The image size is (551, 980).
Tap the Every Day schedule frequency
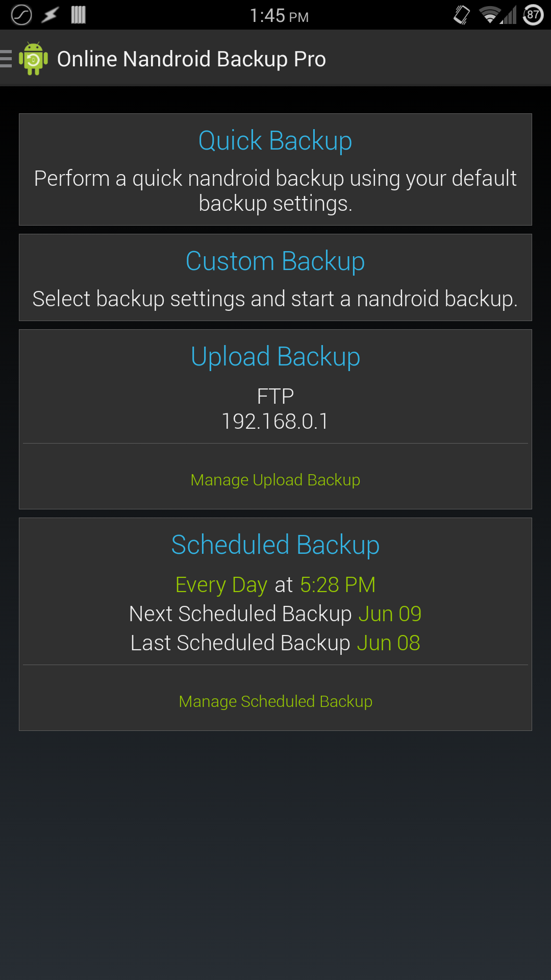[x=221, y=584]
